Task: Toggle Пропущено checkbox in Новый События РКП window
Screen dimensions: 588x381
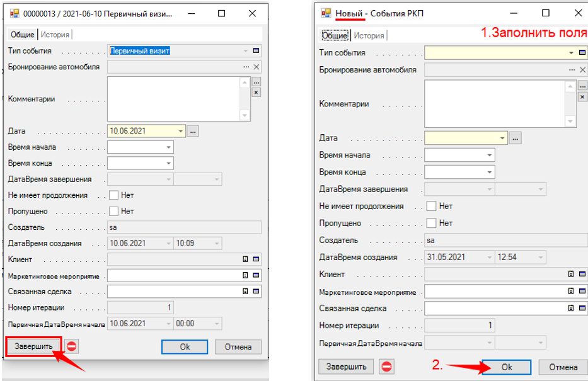Action: 432,223
